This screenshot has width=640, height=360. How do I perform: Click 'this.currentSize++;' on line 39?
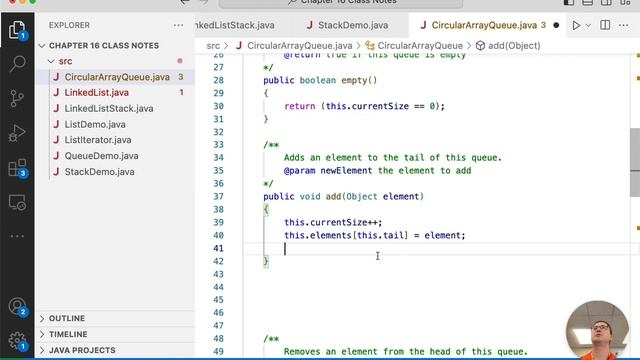point(333,222)
